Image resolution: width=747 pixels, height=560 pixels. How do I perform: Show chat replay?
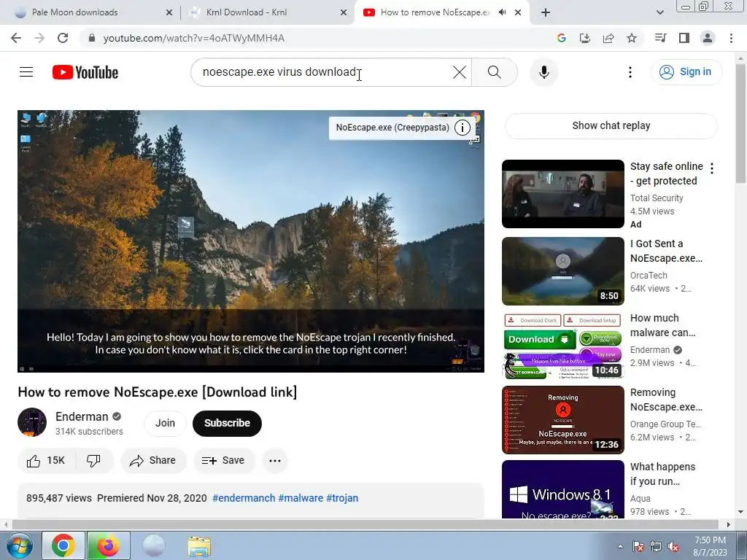tap(611, 125)
